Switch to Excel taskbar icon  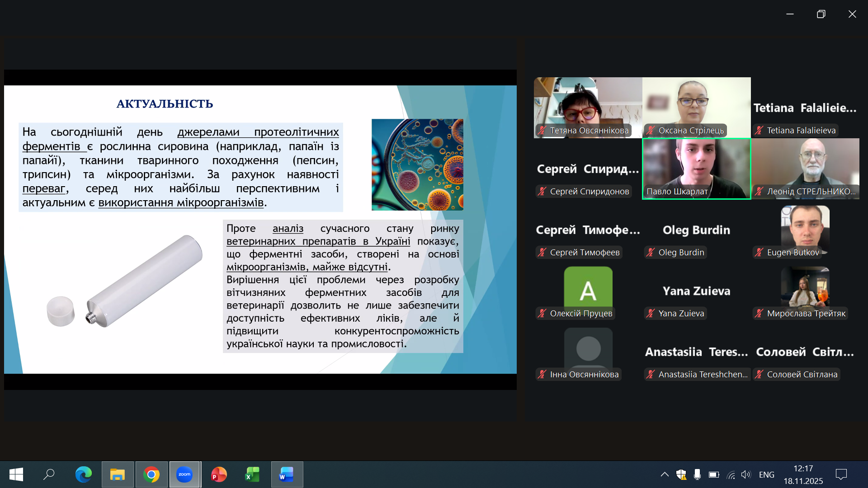point(252,474)
